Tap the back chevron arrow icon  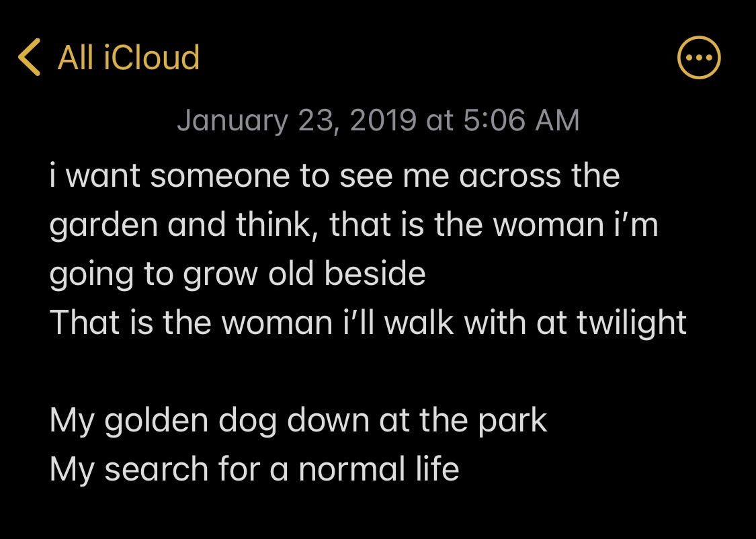(30, 57)
